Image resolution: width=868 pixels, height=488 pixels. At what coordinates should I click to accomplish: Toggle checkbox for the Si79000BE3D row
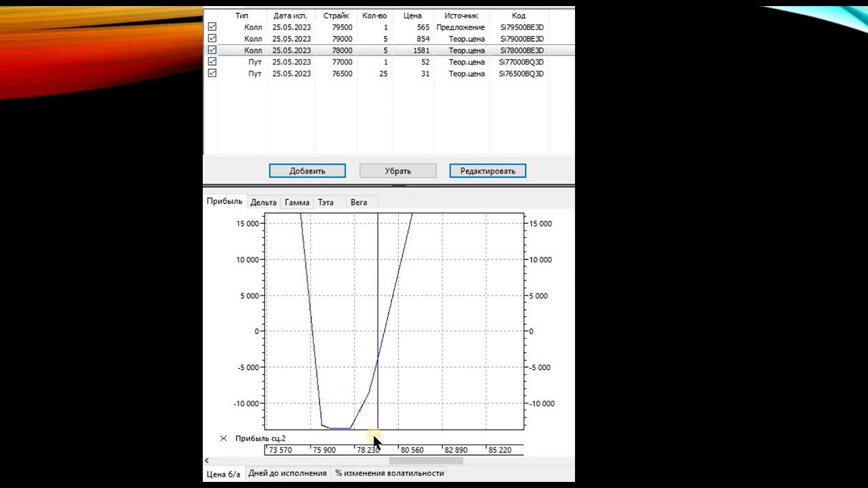tap(212, 39)
